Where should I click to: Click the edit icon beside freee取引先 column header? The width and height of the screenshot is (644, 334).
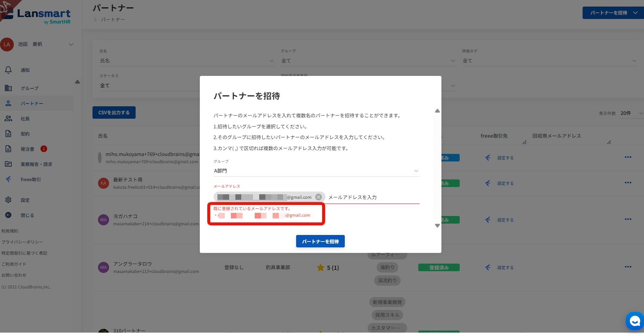click(x=524, y=142)
